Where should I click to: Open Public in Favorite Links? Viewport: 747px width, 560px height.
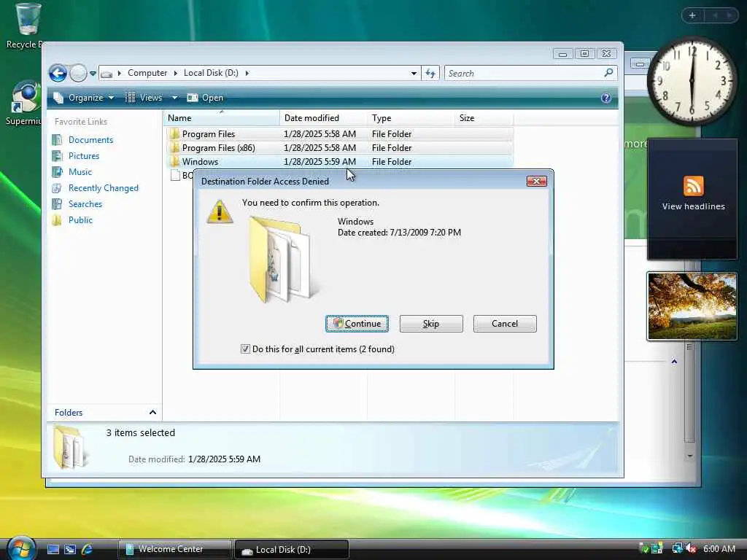pos(80,220)
